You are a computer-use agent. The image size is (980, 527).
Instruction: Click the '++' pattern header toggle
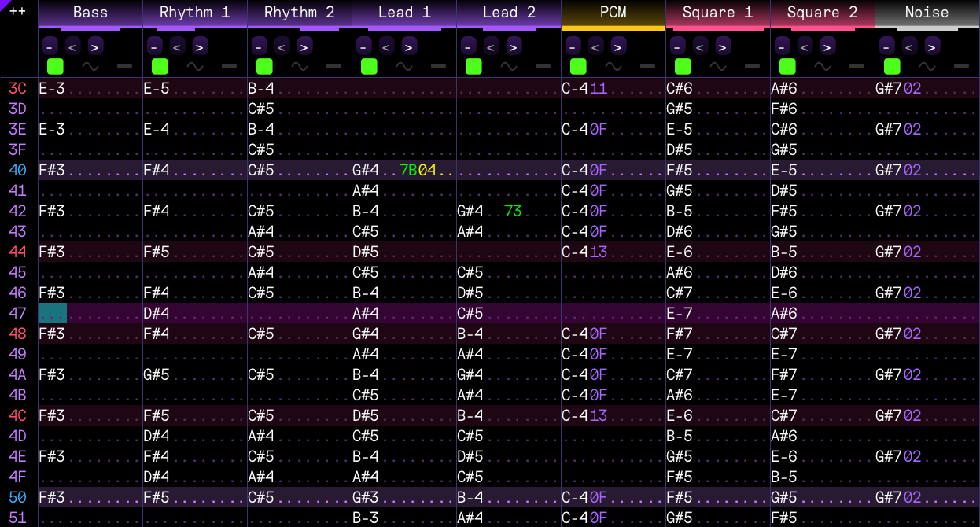coord(17,12)
